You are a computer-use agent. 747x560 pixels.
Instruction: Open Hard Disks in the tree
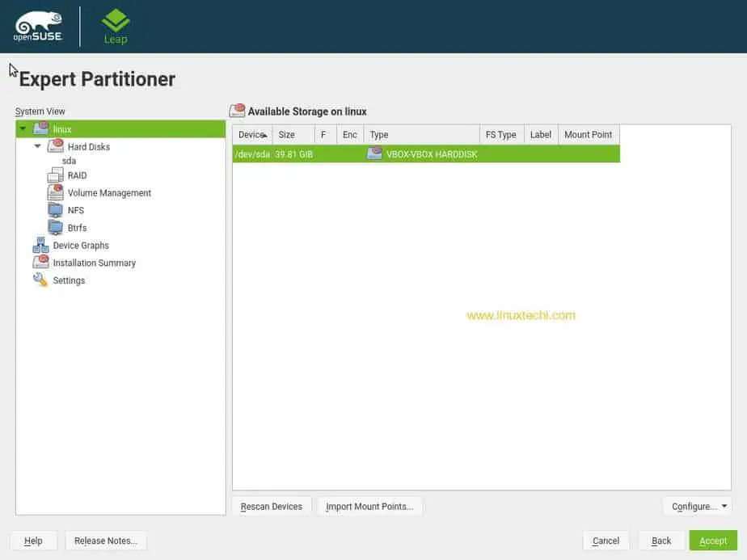[x=89, y=147]
